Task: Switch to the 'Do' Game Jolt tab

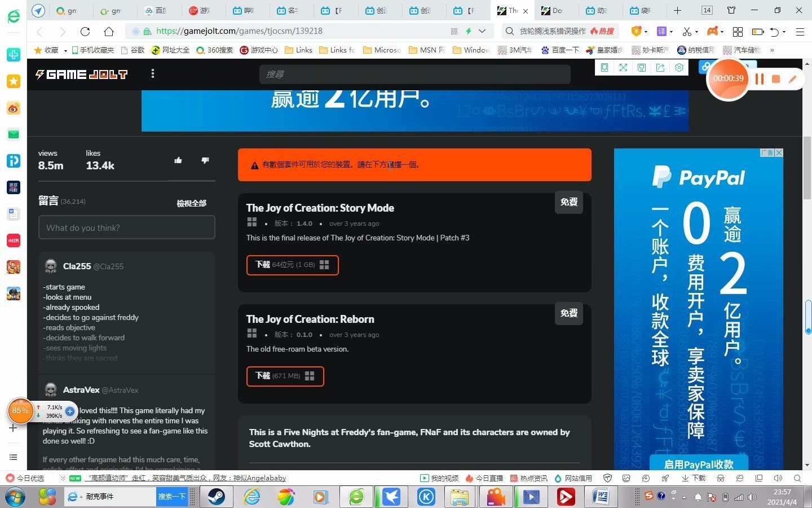Action: click(557, 10)
